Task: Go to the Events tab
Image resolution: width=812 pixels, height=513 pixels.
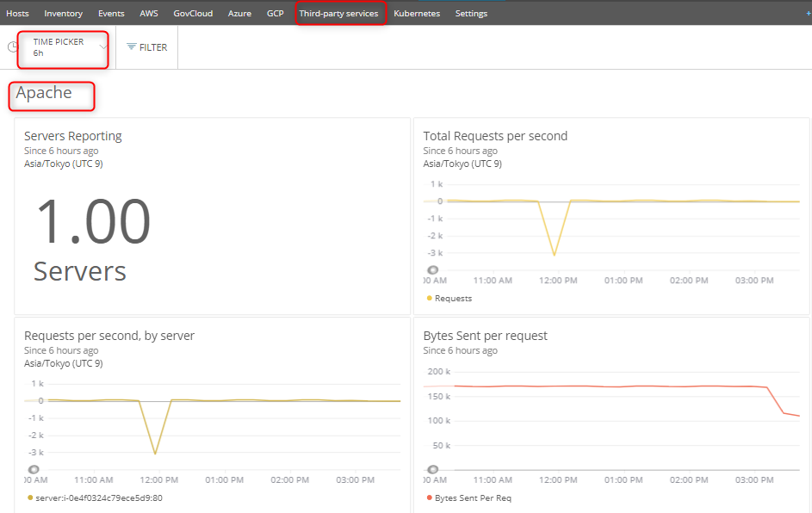Action: (x=111, y=14)
